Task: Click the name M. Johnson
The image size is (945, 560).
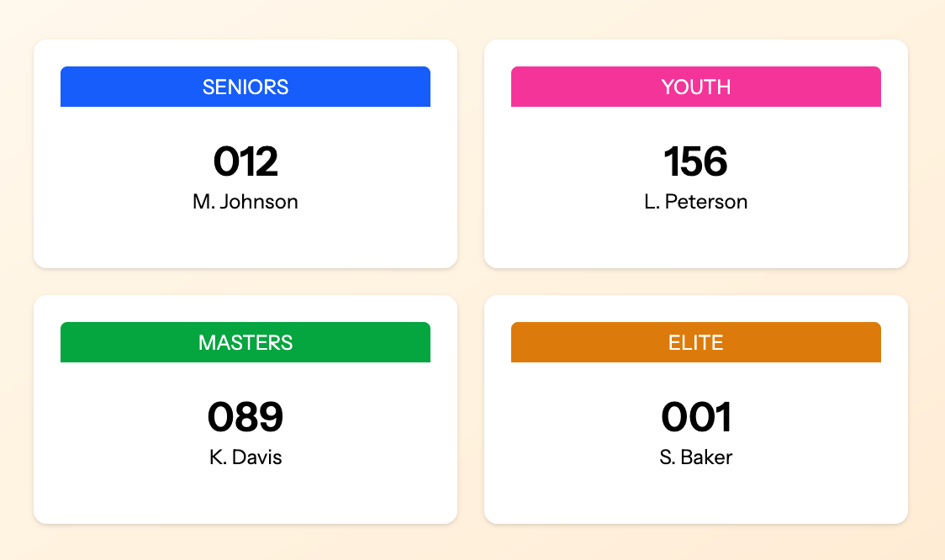Action: coord(245,202)
